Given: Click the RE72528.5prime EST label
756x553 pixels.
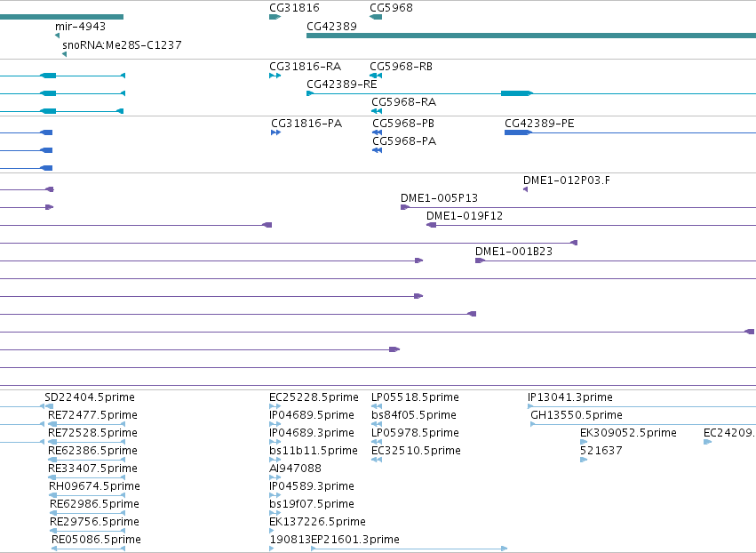Looking at the screenshot, I should [92, 433].
